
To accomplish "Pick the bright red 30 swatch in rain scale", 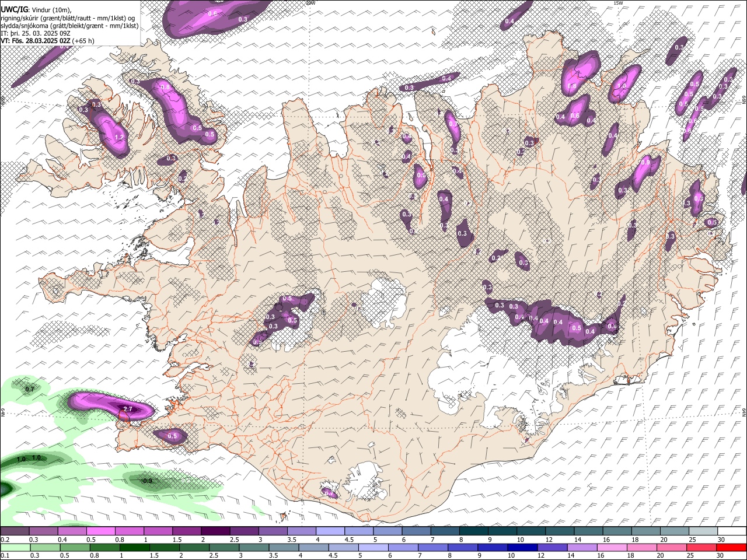I will (x=731, y=547).
